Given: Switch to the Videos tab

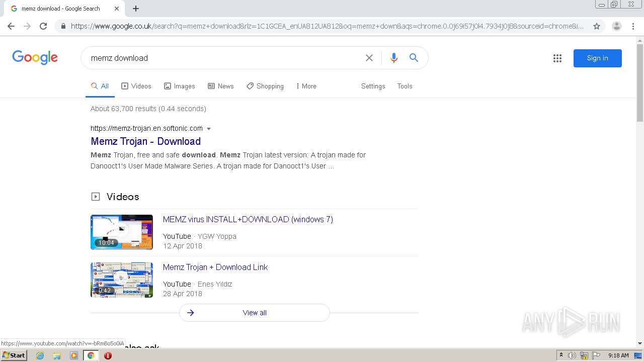Looking at the screenshot, I should pyautogui.click(x=136, y=86).
